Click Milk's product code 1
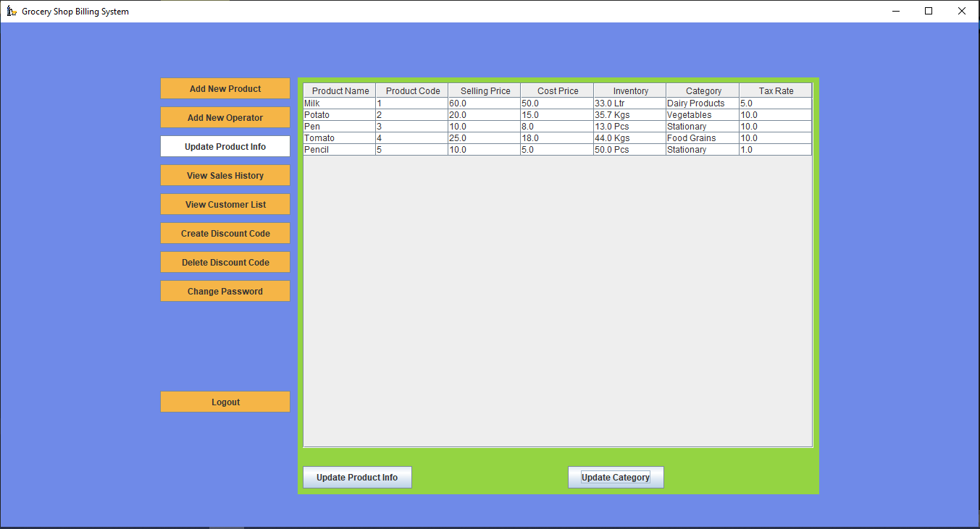The width and height of the screenshot is (980, 529). (x=412, y=103)
